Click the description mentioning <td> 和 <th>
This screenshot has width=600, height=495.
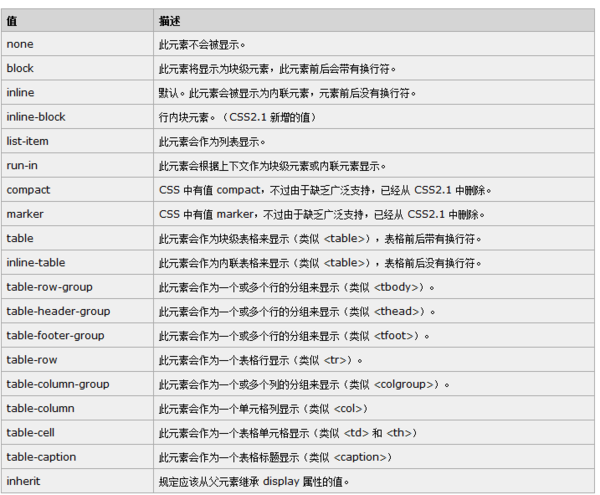coord(288,433)
